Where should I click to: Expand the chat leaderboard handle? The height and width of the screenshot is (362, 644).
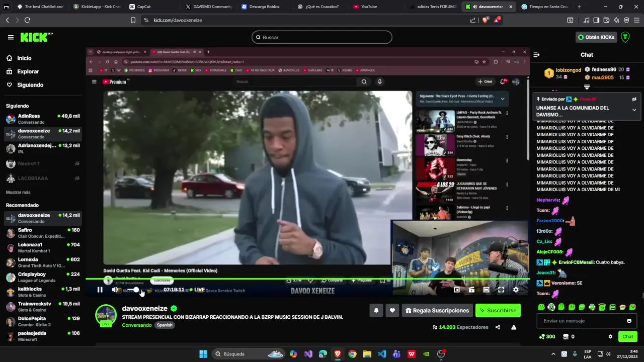(587, 87)
